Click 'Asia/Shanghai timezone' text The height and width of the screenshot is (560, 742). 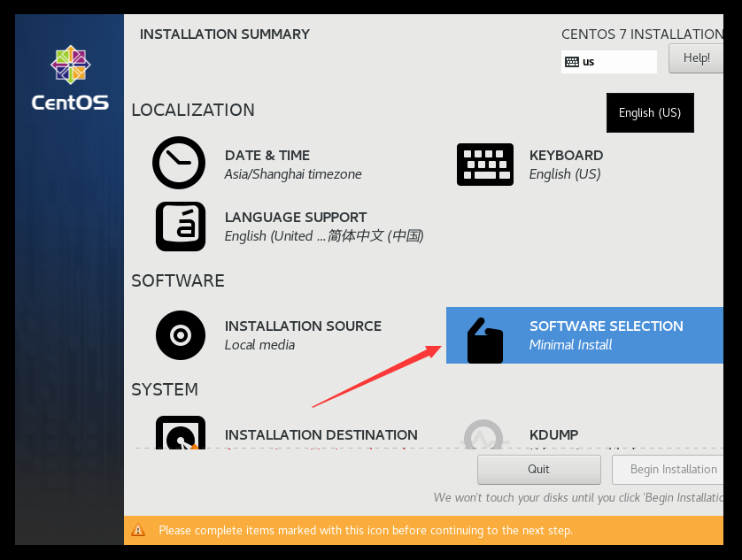pyautogui.click(x=293, y=174)
